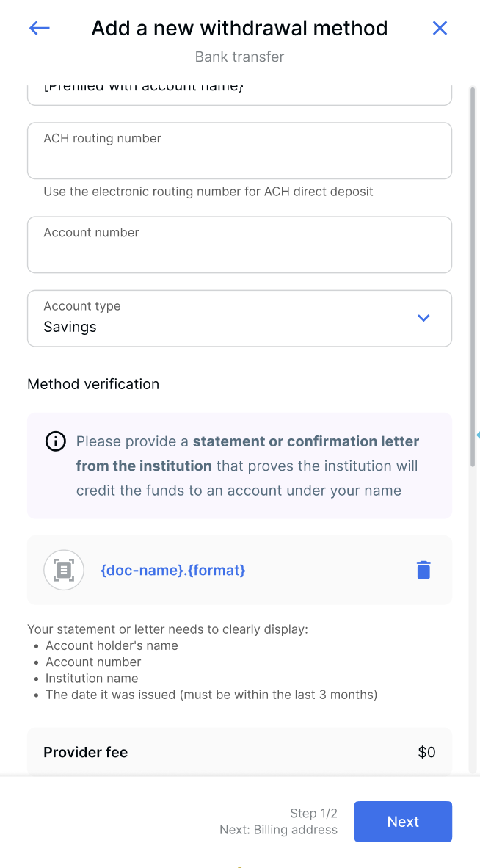Click the back arrow at top left
The width and height of the screenshot is (480, 868).
[38, 28]
